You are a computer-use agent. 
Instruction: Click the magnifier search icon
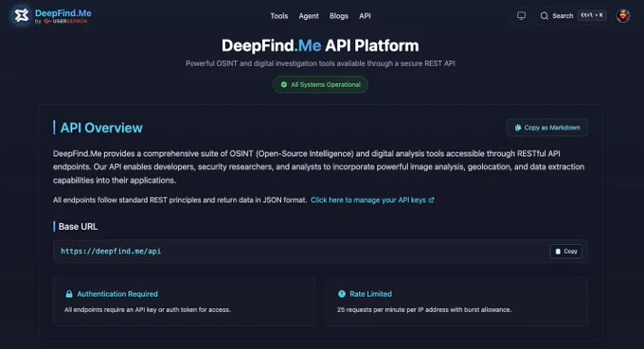545,15
